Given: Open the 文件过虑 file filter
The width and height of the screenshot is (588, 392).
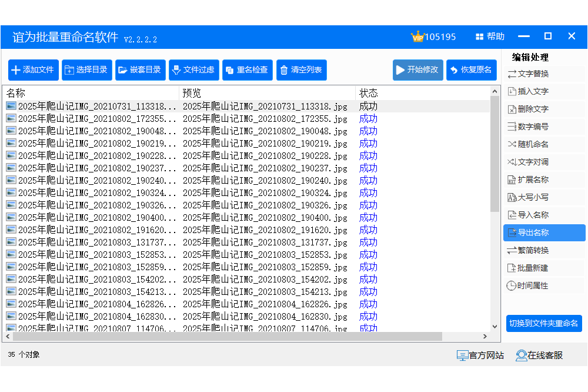Looking at the screenshot, I should pos(193,70).
